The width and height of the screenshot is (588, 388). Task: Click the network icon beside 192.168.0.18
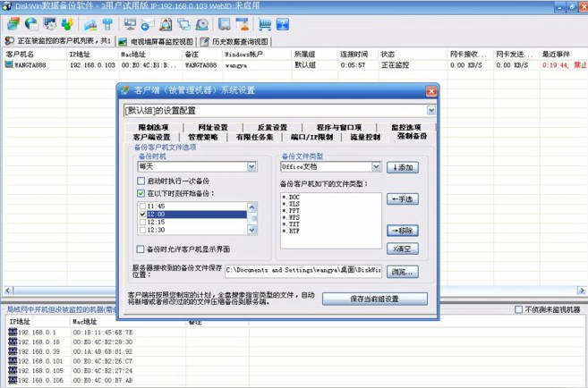coord(13,342)
